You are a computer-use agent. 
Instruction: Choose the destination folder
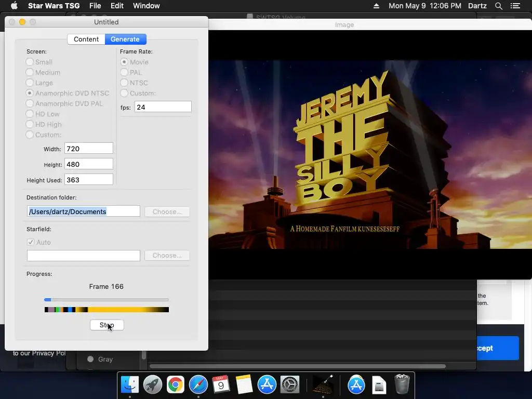coord(167,212)
